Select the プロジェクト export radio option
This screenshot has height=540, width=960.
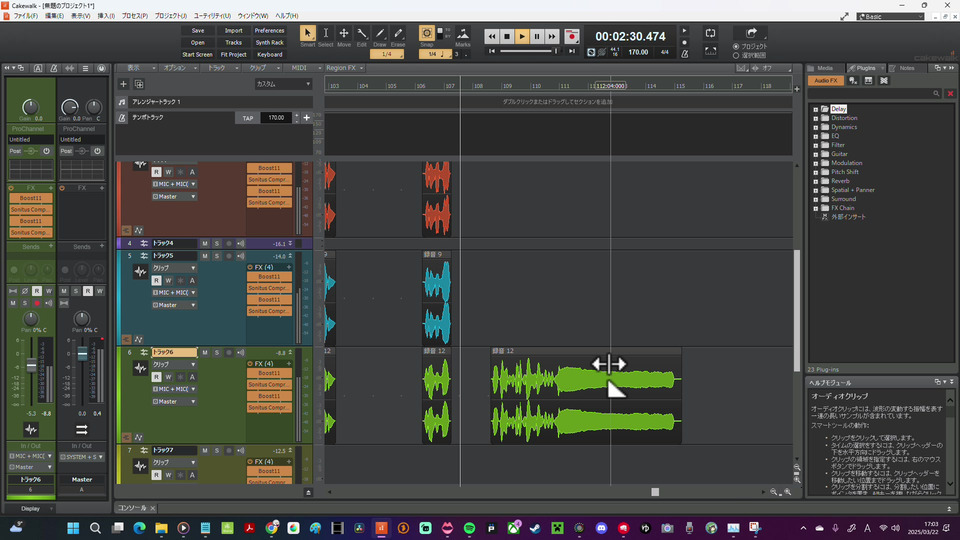[x=737, y=46]
